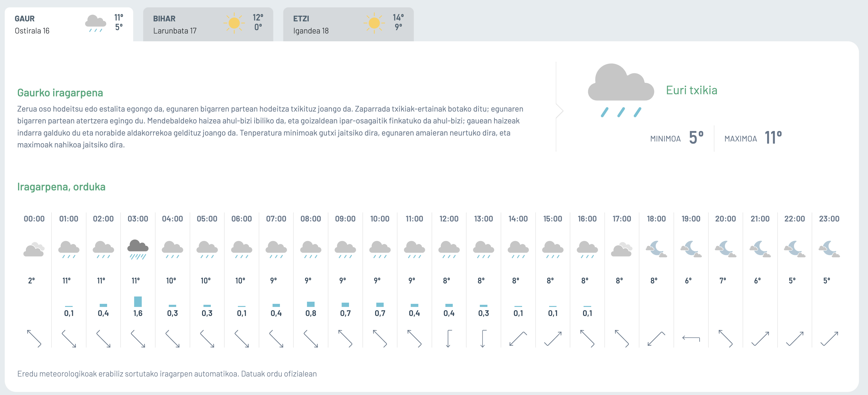868x395 pixels.
Task: Click the 1,6 precipitation bar at 03:00
Action: click(138, 301)
